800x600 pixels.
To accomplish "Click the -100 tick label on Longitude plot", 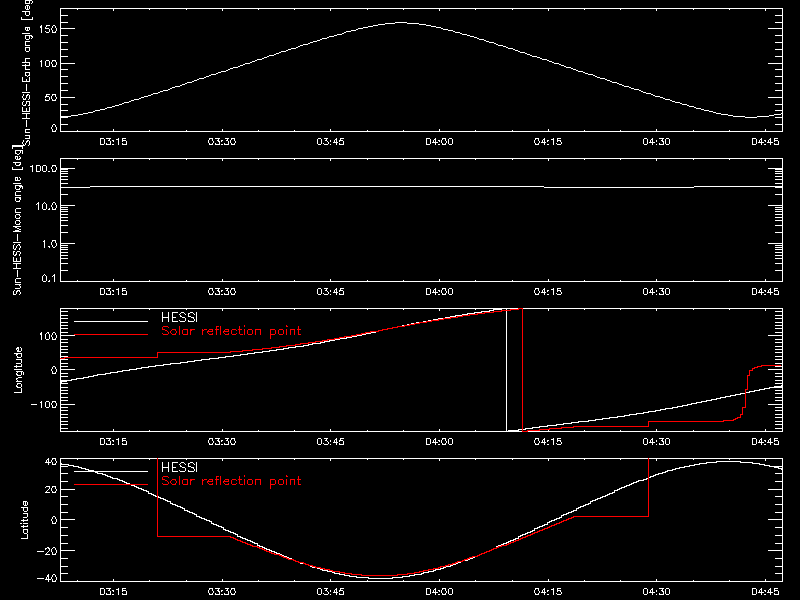I will (x=44, y=404).
